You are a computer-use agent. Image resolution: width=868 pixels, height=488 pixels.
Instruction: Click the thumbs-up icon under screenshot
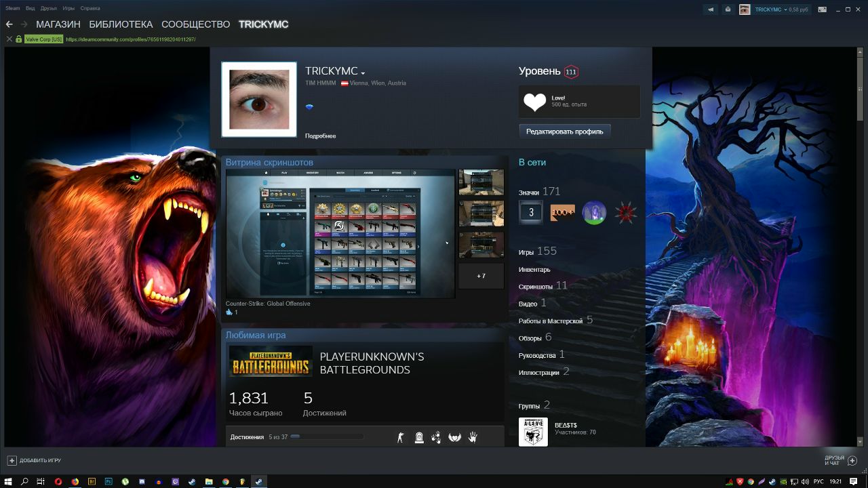(229, 312)
